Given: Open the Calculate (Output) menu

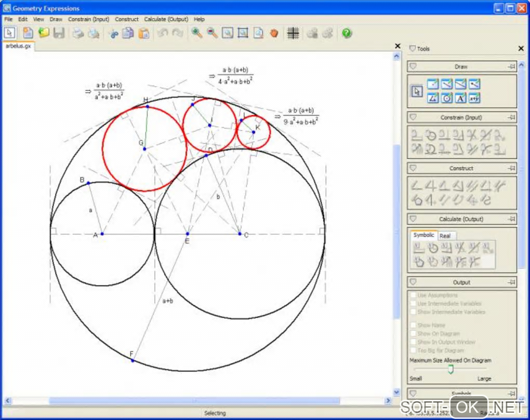Looking at the screenshot, I should [166, 19].
